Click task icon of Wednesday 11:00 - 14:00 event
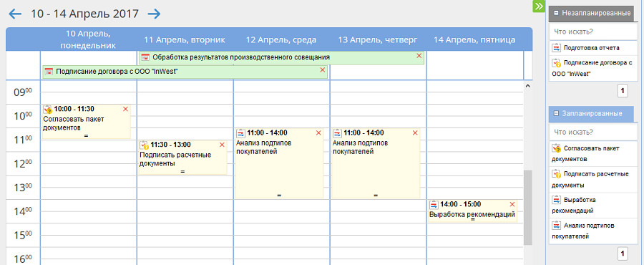Screen dimensions: 644x265 click(240, 132)
